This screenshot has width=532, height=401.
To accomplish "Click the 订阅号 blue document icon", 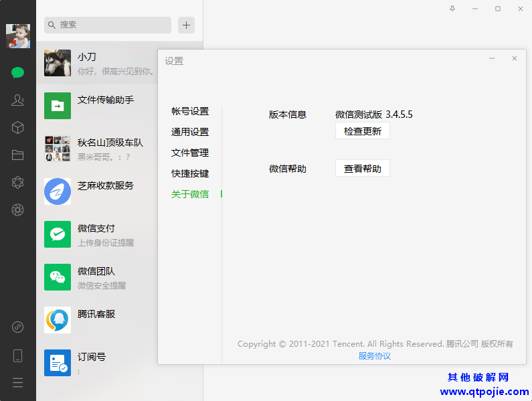I will point(58,363).
